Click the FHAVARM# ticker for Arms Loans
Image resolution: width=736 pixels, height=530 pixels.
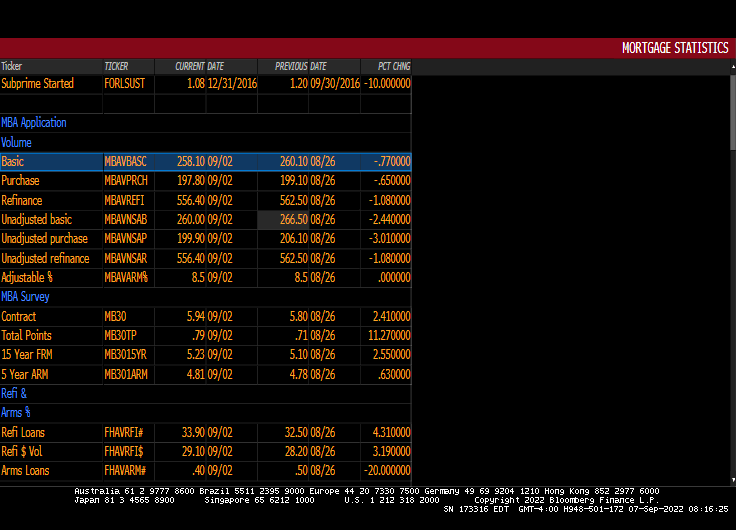(x=125, y=471)
